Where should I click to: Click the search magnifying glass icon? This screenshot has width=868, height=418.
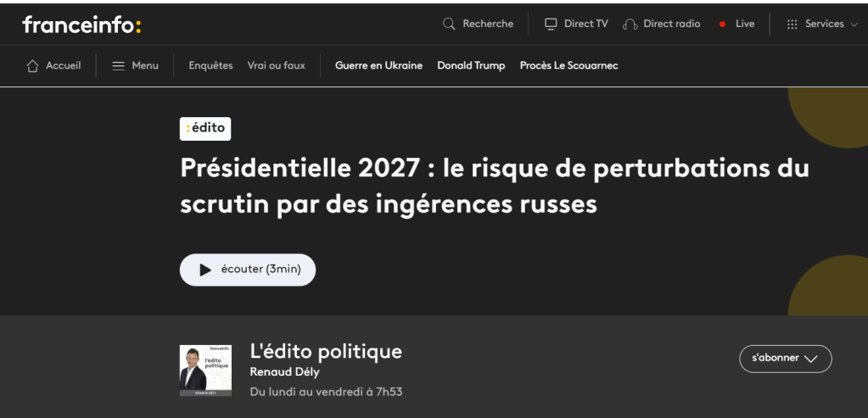pyautogui.click(x=450, y=24)
